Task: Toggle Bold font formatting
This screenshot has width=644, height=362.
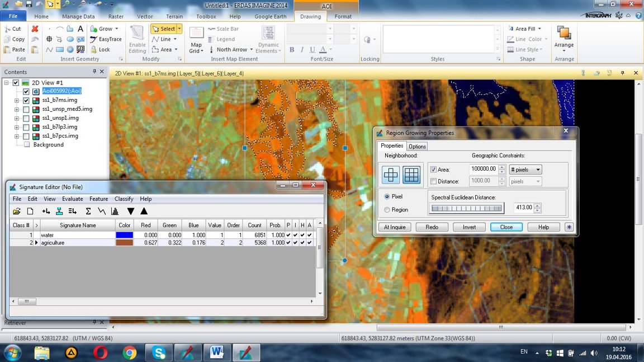Action: [292, 49]
